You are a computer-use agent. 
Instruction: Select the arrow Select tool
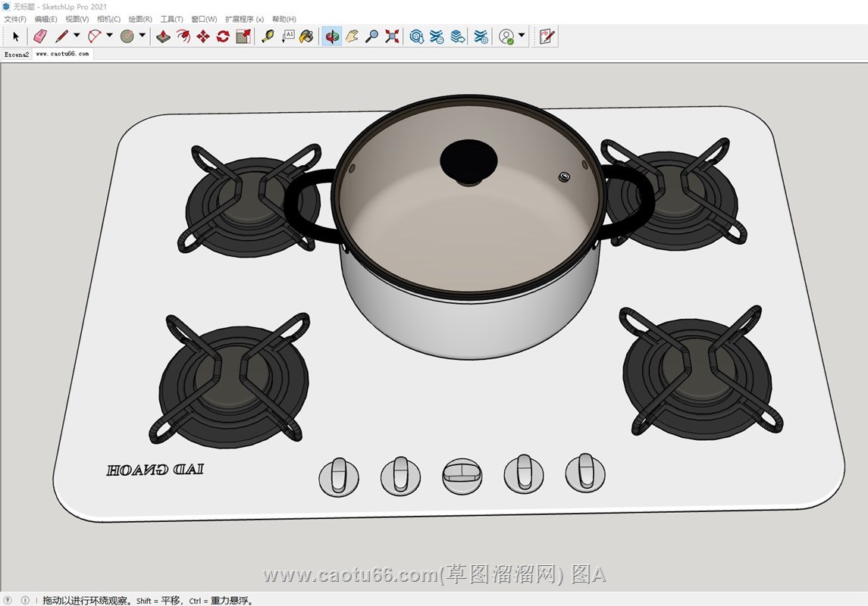[16, 36]
